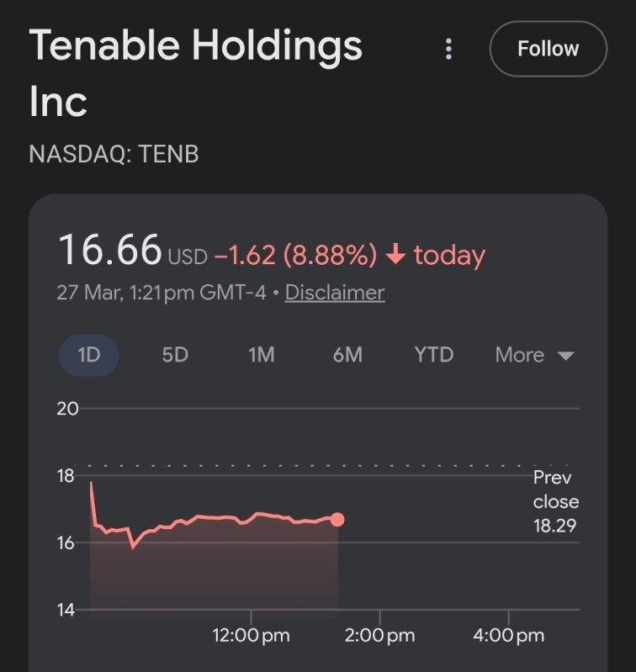The width and height of the screenshot is (636, 672).
Task: Open the Disclaimer link
Action: point(335,293)
